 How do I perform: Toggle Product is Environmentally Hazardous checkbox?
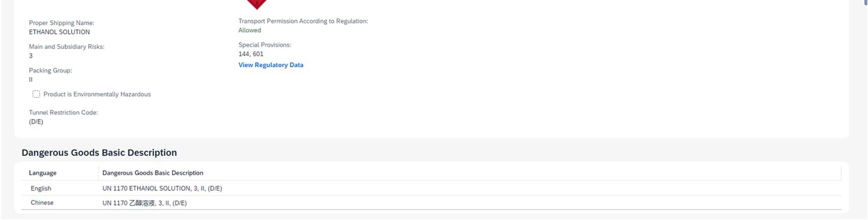pyautogui.click(x=36, y=94)
